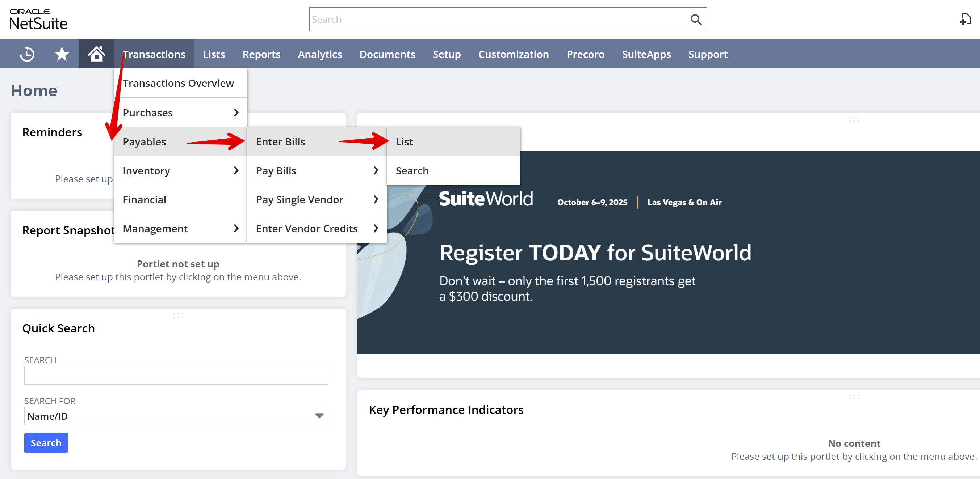Screen dimensions: 980x479
Task: Click the Oracle NetSuite logo
Action: coord(38,20)
